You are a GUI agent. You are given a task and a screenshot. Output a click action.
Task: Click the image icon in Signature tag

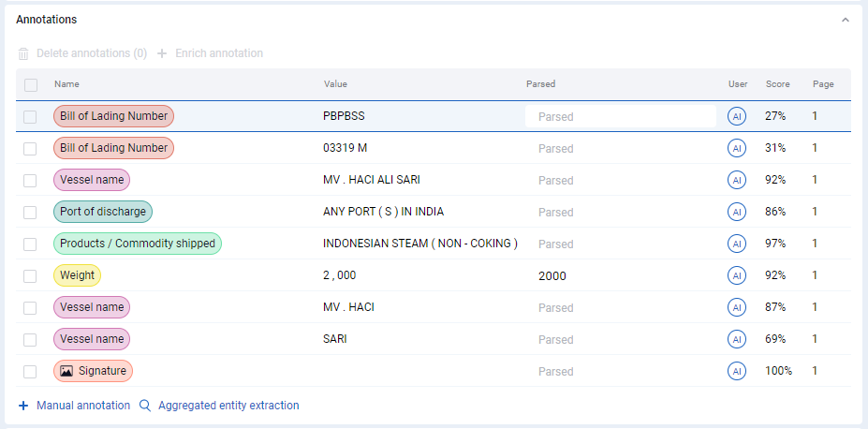coord(66,371)
